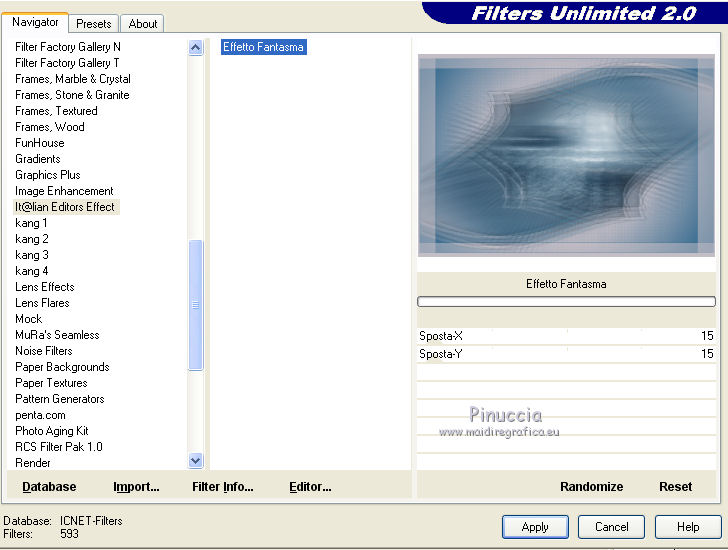Select Filter Factory Gallery T category

point(67,63)
